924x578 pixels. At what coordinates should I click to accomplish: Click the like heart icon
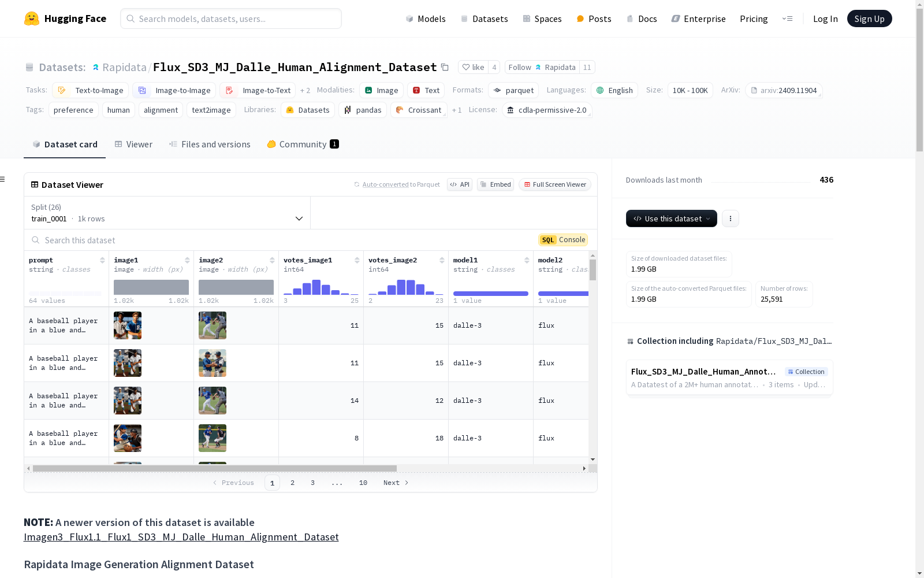tap(466, 67)
